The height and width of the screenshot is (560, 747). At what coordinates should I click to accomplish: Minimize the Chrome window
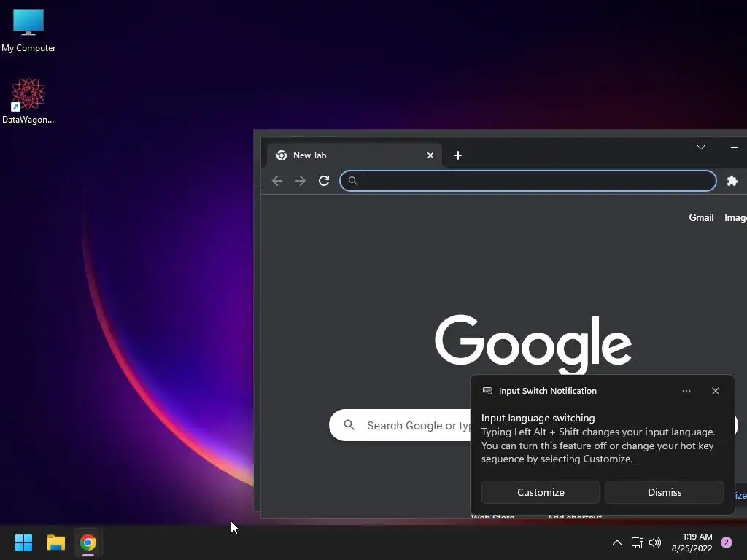(734, 147)
